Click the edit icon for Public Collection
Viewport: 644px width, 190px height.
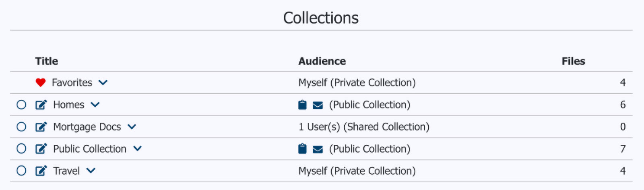coord(41,149)
